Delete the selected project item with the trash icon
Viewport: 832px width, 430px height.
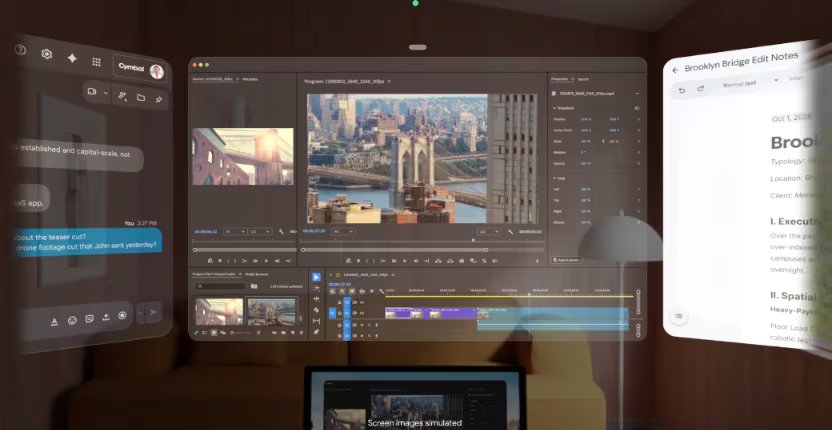click(301, 333)
